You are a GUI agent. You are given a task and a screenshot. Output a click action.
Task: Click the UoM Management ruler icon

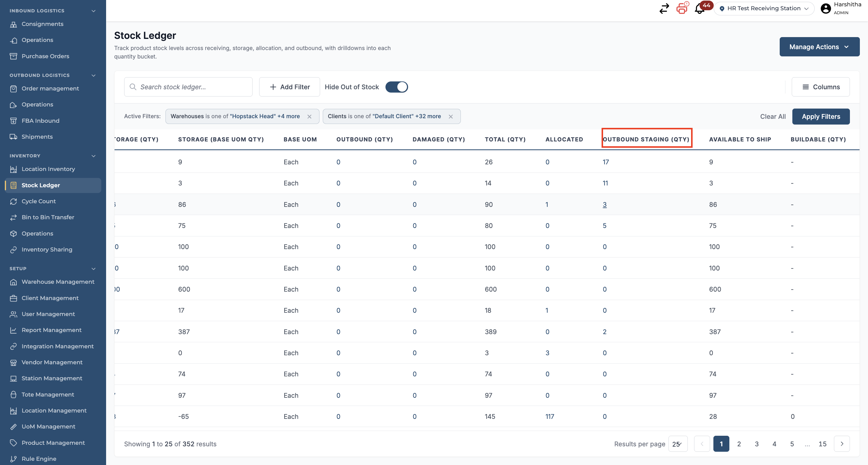click(x=14, y=427)
